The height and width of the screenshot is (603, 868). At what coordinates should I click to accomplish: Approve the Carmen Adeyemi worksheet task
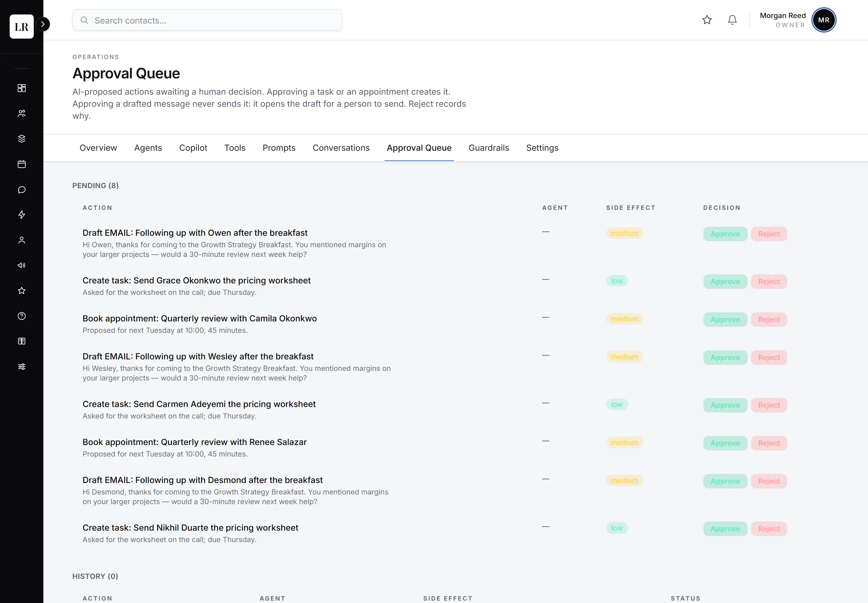tap(725, 405)
